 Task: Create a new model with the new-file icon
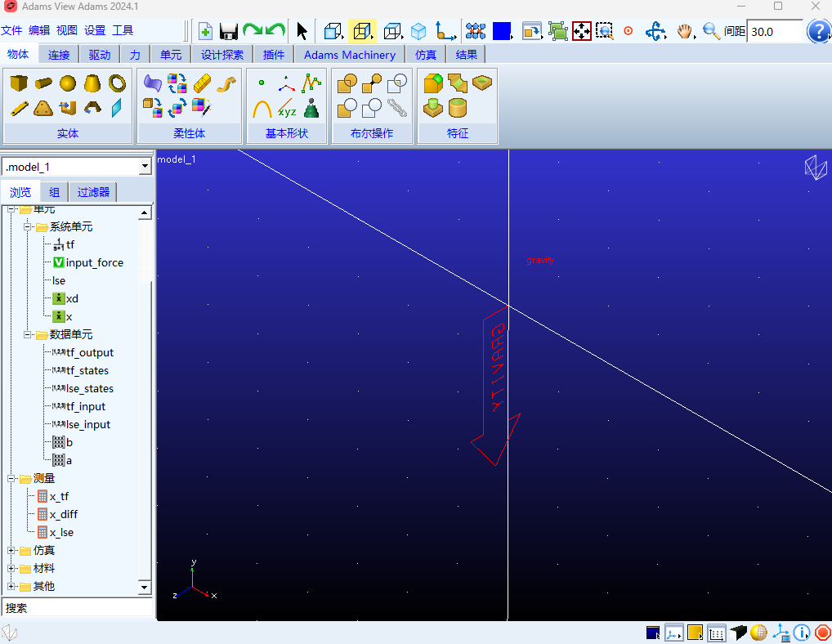point(205,31)
